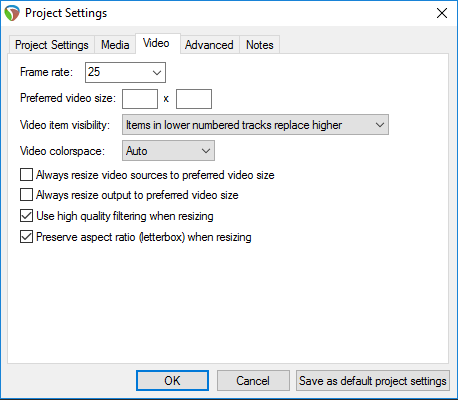Viewport: 458px width, 400px height.
Task: Enable Always resize video sources checkbox
Action: coord(26,175)
